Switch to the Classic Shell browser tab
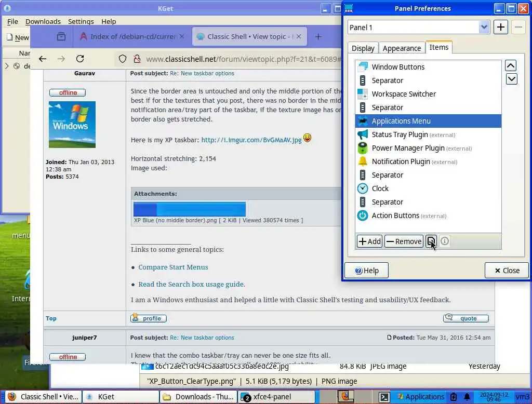 point(249,36)
